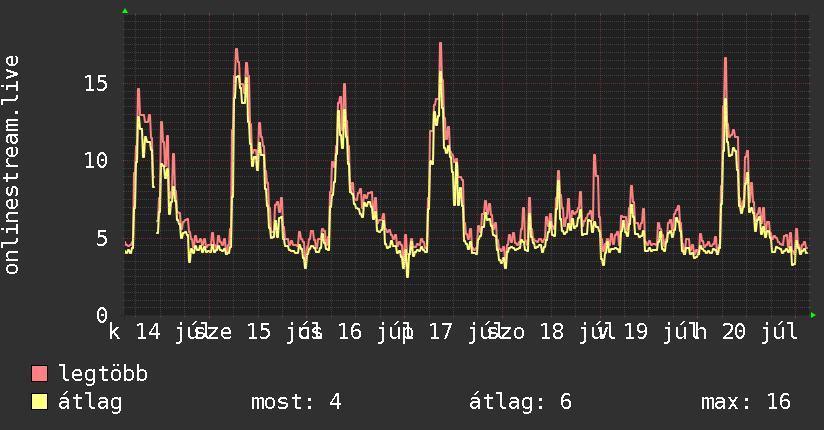Click the x-axis date label '14 júl'
The image size is (824, 430).
coord(171,332)
